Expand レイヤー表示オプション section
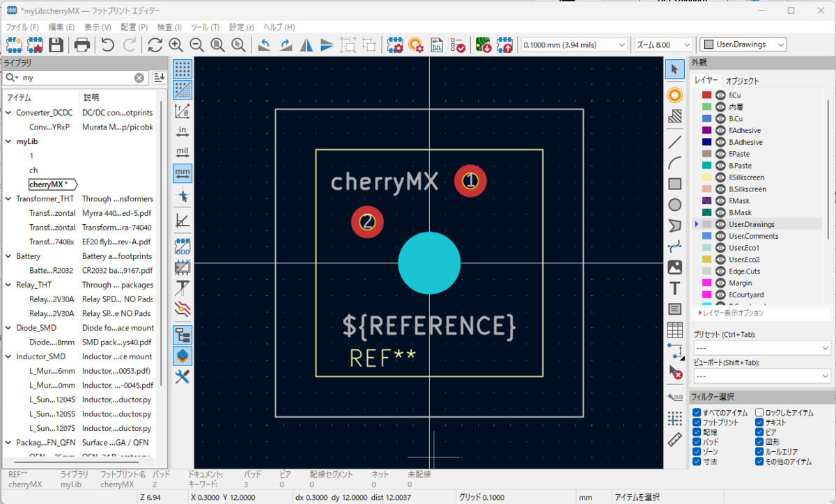 click(730, 313)
